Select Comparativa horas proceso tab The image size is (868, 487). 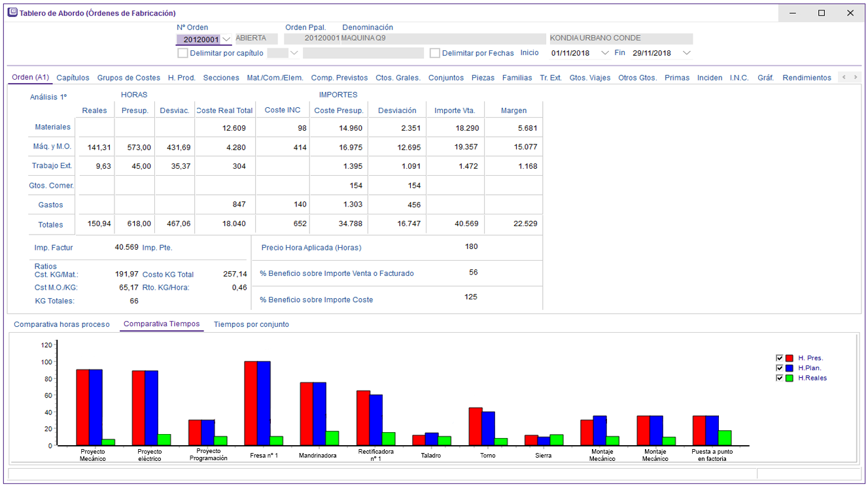[61, 324]
